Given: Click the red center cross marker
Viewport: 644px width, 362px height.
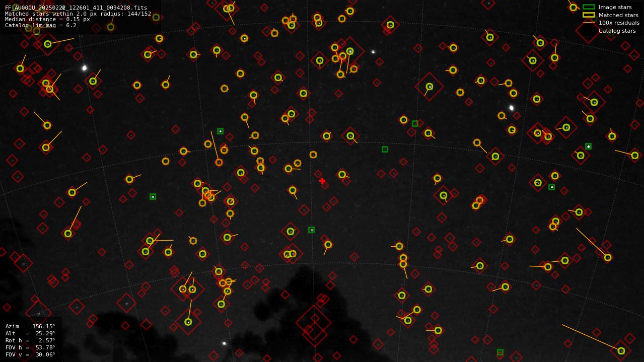Looking at the screenshot, I should (x=322, y=181).
